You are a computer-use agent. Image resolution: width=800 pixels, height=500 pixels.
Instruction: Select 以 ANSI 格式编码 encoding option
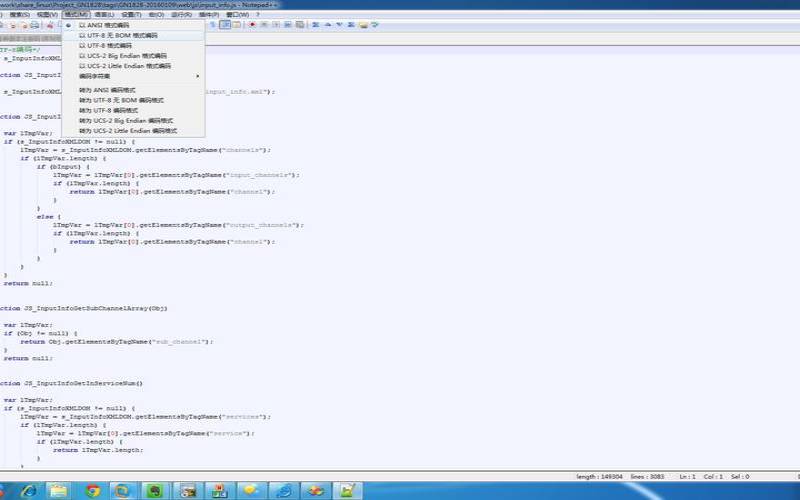[134, 25]
